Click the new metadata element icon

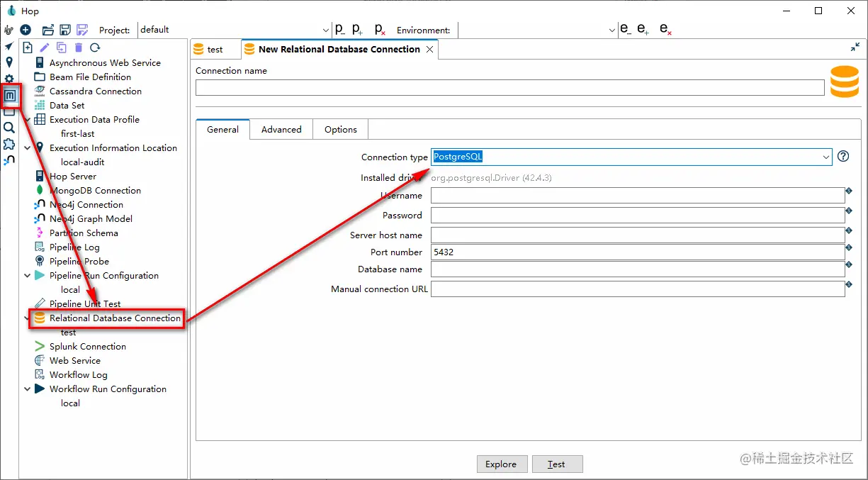click(28, 48)
